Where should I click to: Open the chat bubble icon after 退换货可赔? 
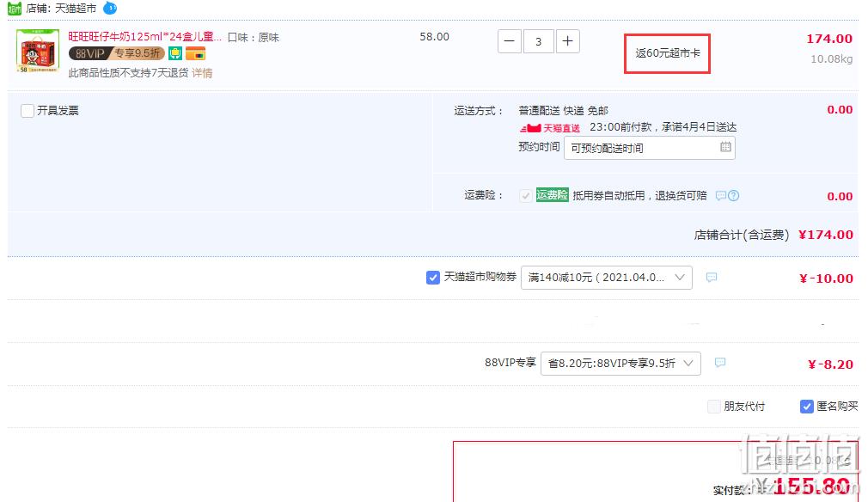click(x=721, y=195)
